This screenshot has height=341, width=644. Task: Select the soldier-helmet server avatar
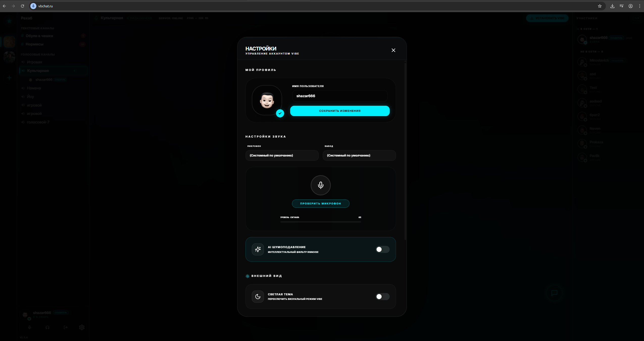9,57
